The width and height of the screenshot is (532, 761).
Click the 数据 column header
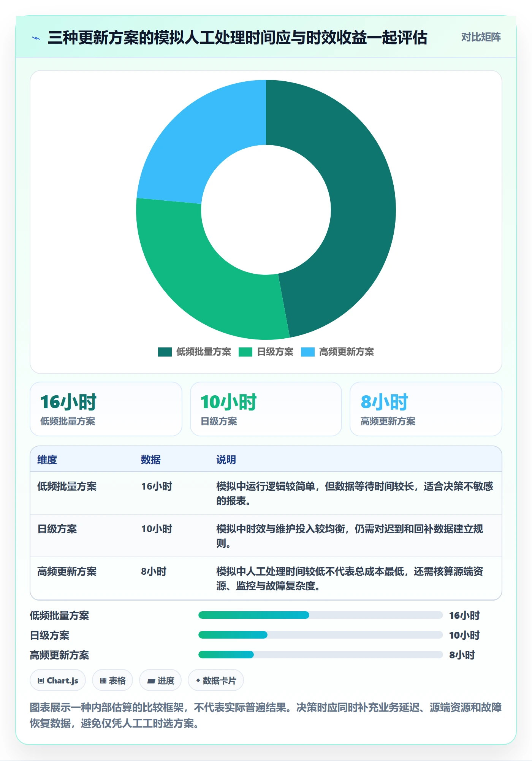151,460
